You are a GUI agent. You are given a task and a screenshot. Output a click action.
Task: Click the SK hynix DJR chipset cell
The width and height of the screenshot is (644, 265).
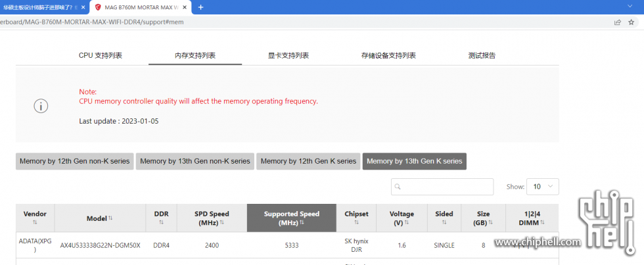click(x=356, y=245)
